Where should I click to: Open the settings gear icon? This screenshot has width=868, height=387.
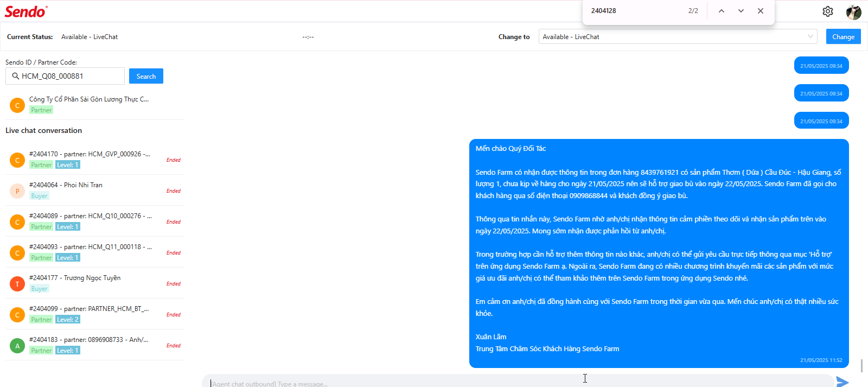828,11
